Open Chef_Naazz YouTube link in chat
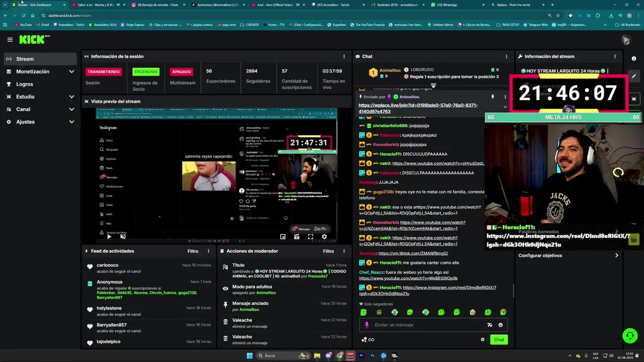Screen dimensions: 644x362 click(408, 278)
